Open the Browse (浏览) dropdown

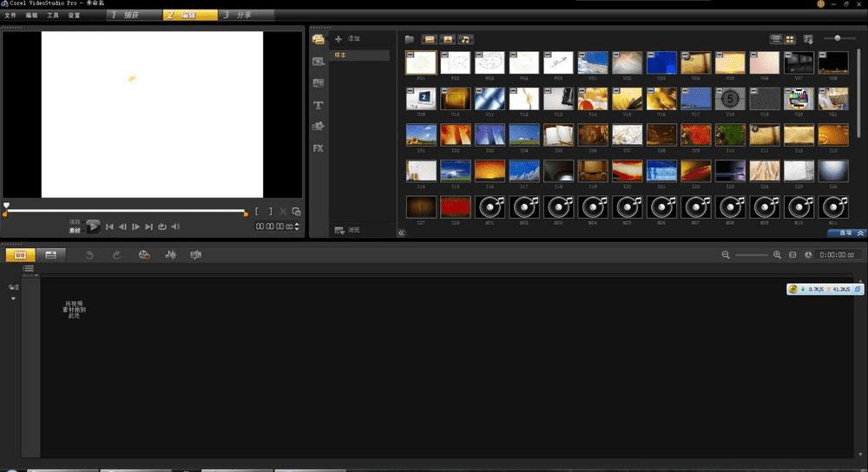click(348, 231)
